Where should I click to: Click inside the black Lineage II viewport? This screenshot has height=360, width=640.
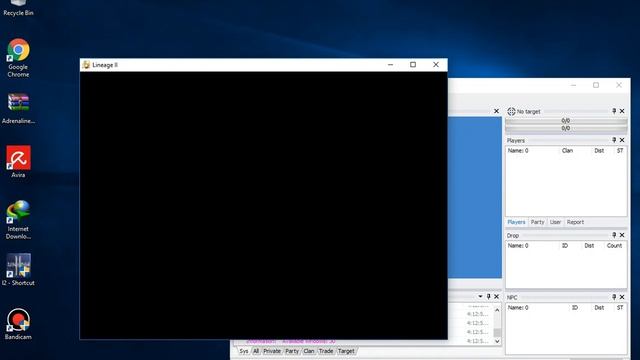pyautogui.click(x=264, y=205)
